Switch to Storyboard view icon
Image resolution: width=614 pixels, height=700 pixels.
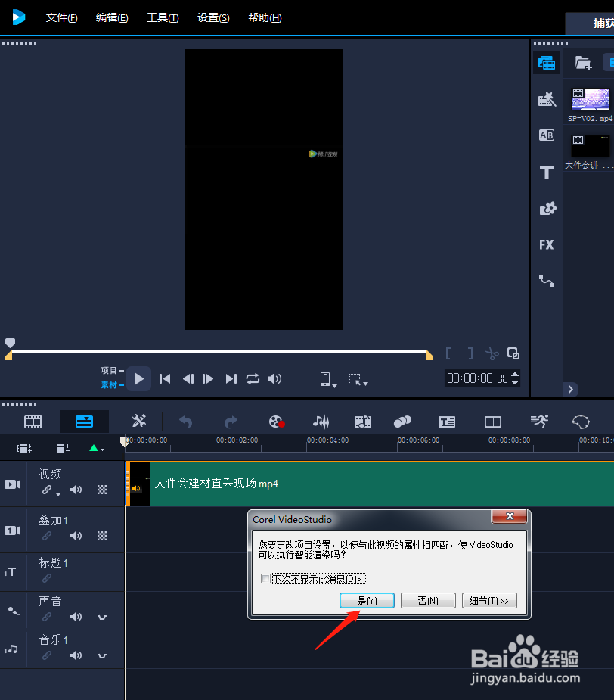point(33,422)
